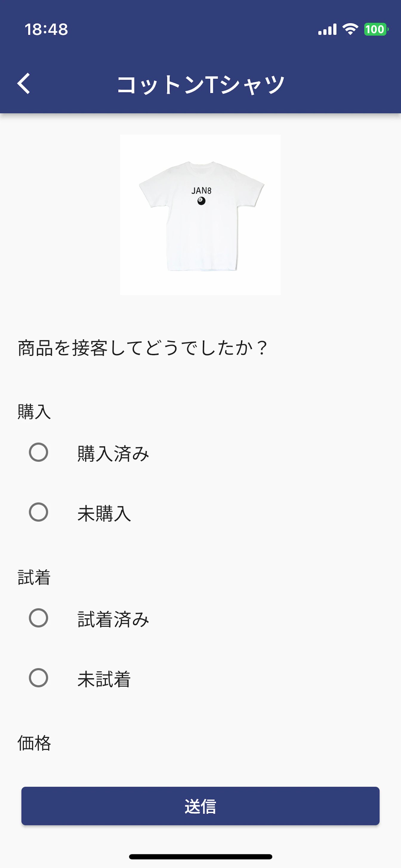This screenshot has height=868, width=401.
Task: Tap the 購入済み option label text
Action: (113, 453)
